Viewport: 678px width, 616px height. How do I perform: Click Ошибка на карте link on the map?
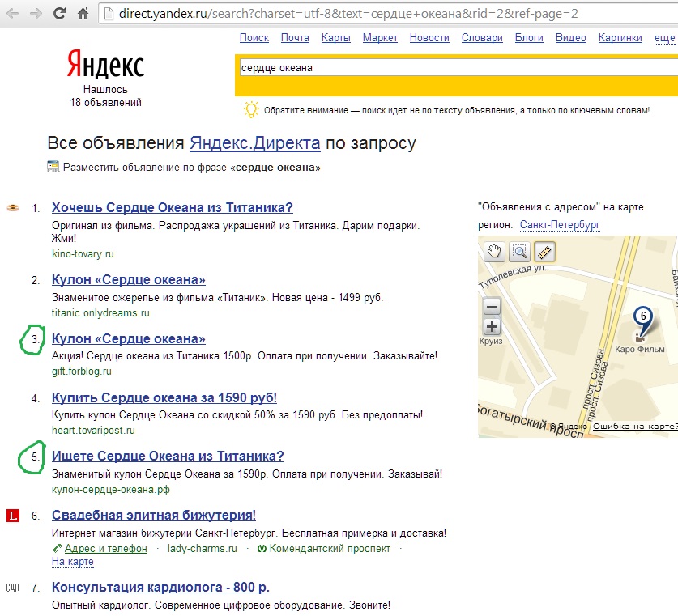click(x=634, y=427)
